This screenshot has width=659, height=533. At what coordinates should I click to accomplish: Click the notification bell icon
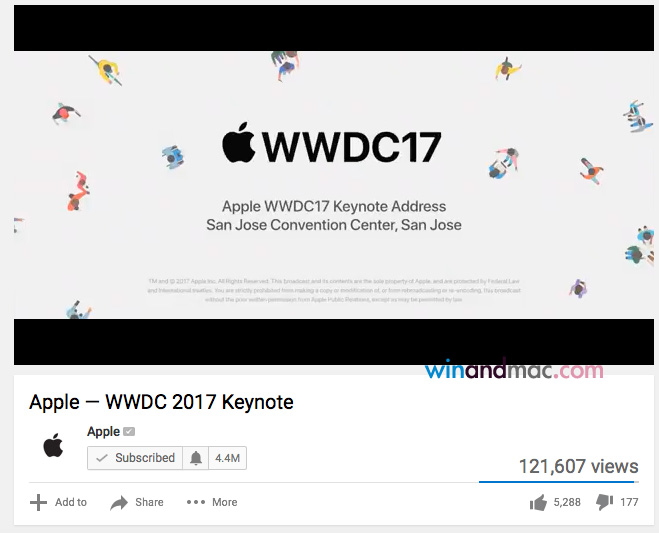[x=196, y=458]
